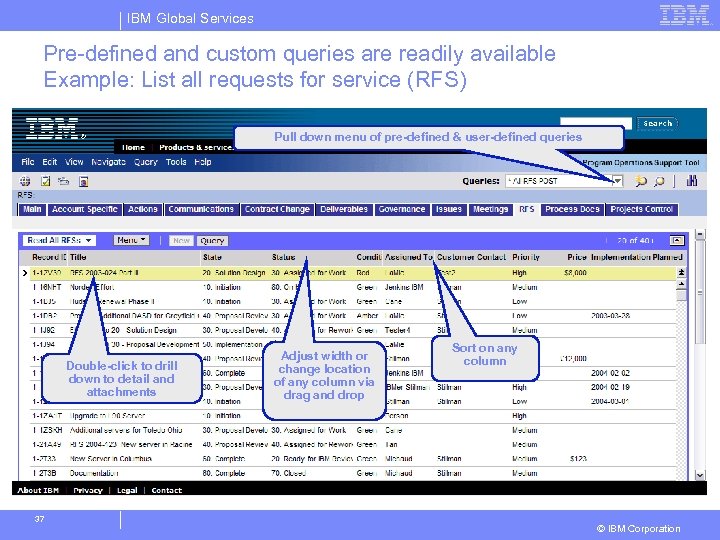Sort by the Implementation Planned column header
The image size is (720, 540).
pyautogui.click(x=636, y=257)
